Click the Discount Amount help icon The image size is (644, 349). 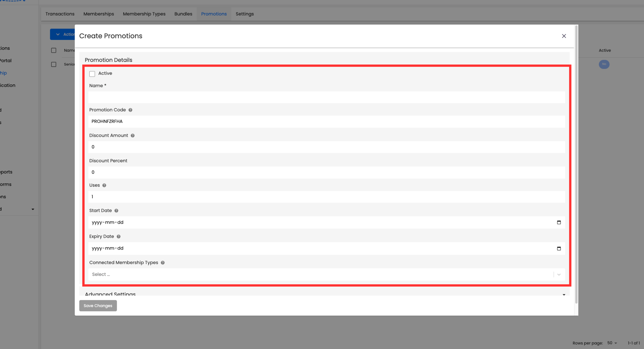132,135
